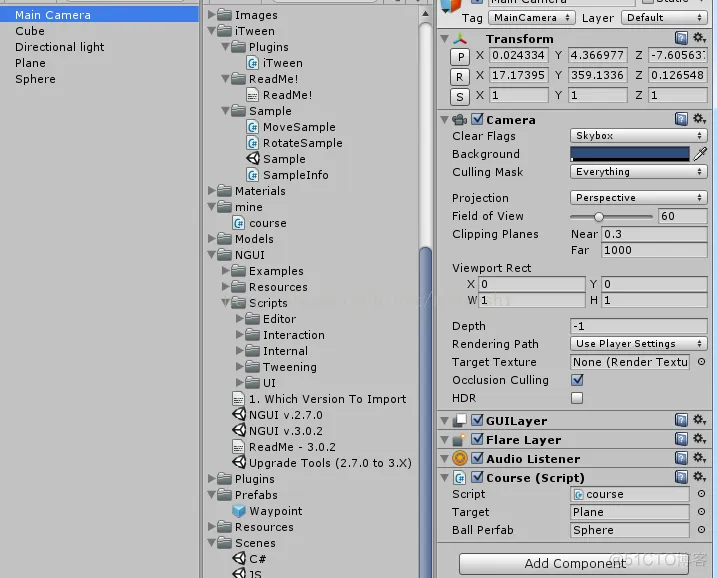This screenshot has height=578, width=717.
Task: Click the P position reset button
Action: click(460, 57)
